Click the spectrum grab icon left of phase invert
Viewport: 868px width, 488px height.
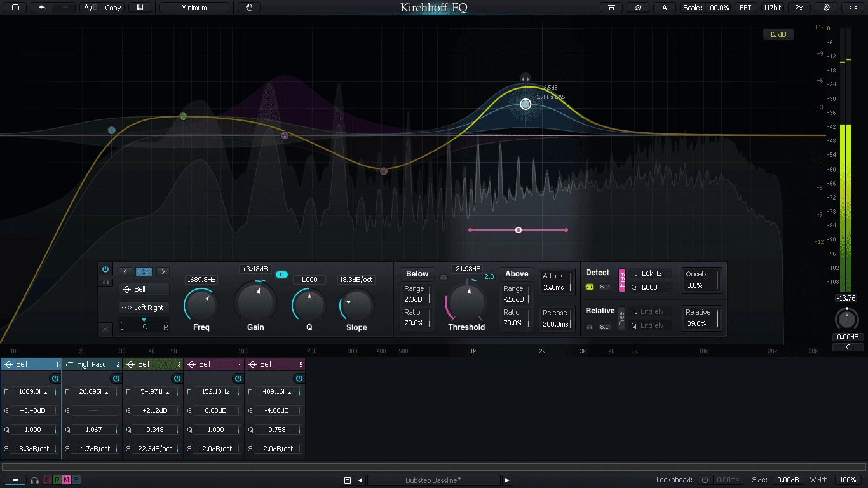point(611,8)
